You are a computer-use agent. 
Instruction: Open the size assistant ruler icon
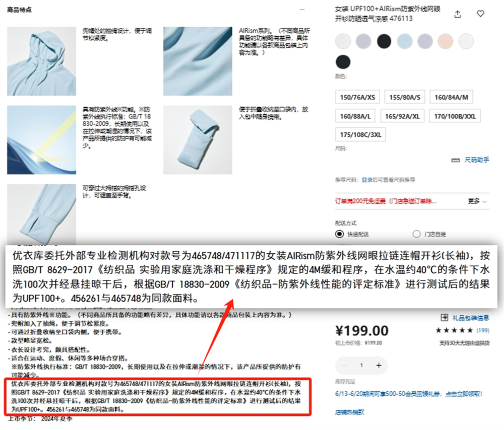click(456, 160)
